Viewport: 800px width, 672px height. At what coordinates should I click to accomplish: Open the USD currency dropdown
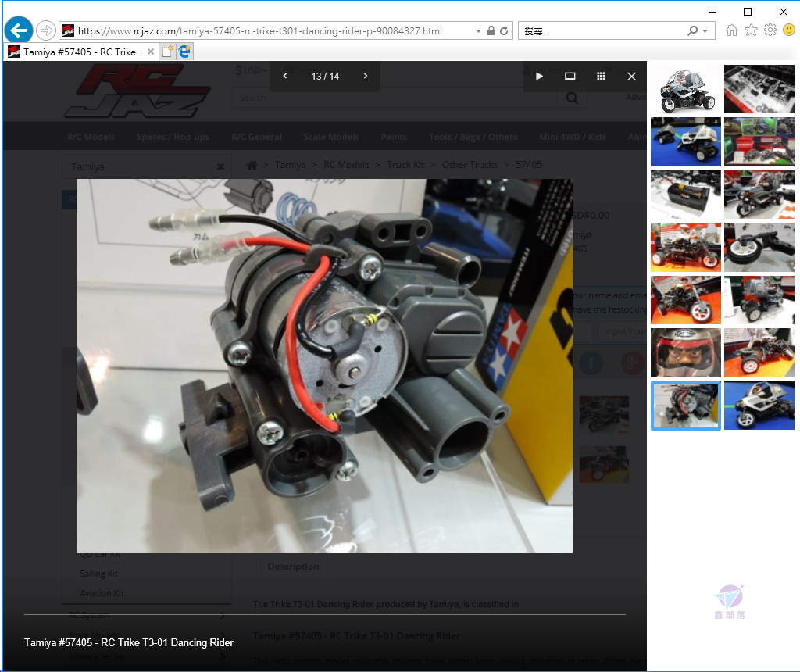[252, 70]
